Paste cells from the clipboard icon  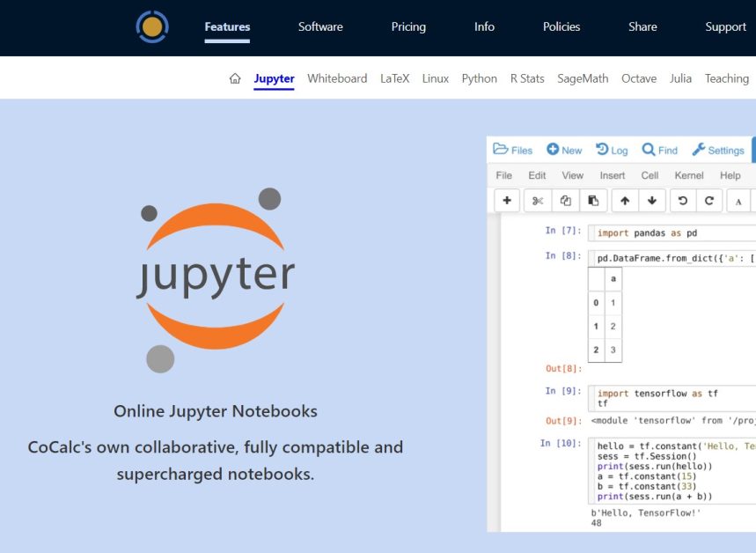pos(593,200)
